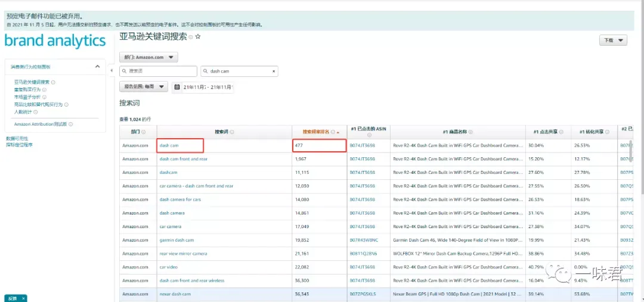
Task: Click info icon next to Amazon Attribution测试版
Action: 70,124
